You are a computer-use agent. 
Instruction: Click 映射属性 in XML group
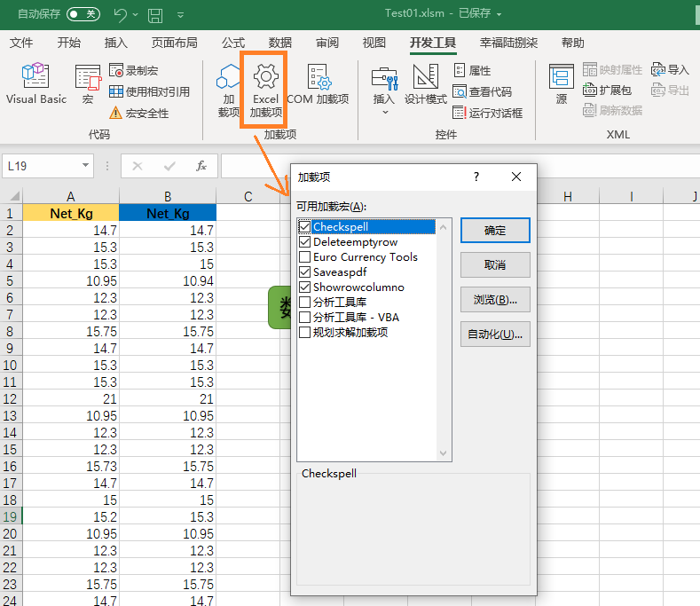click(x=612, y=70)
